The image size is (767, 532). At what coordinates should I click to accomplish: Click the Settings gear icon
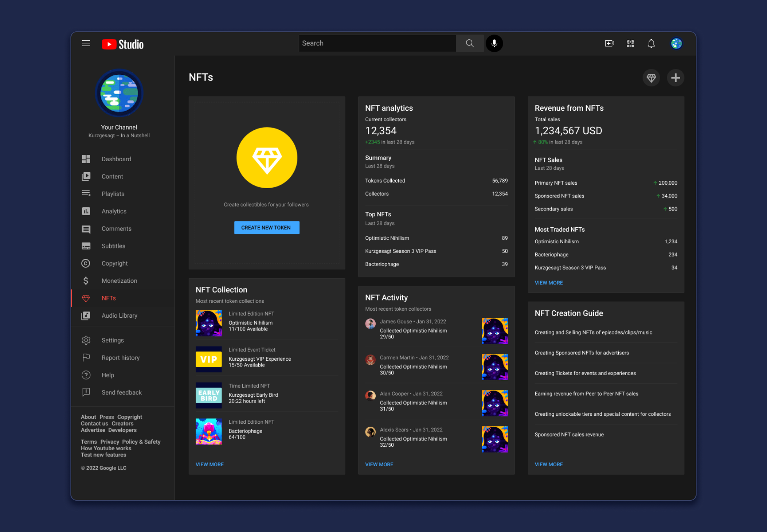86,340
